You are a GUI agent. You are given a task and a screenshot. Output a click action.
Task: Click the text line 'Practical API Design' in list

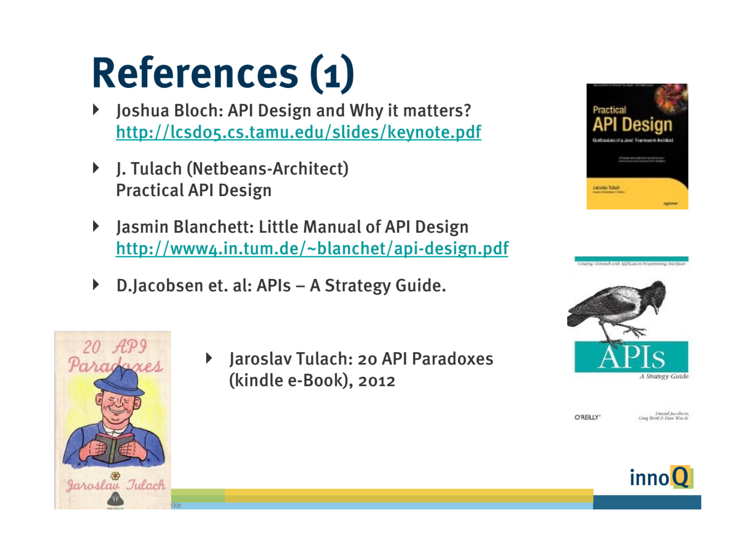point(194,190)
